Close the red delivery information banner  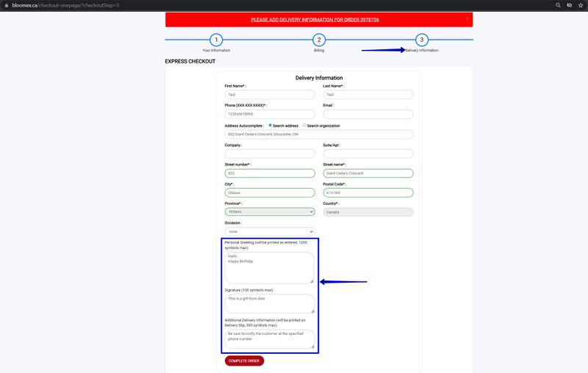tap(467, 18)
